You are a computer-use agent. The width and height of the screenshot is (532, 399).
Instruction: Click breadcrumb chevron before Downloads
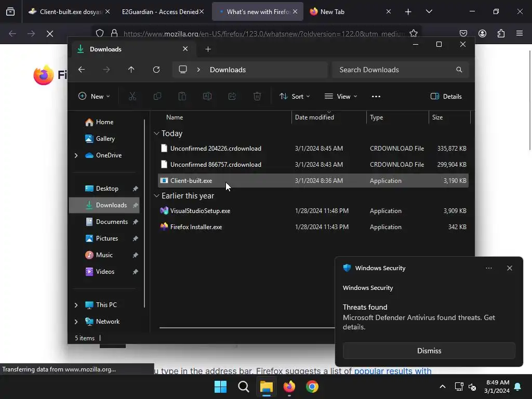[x=198, y=70]
